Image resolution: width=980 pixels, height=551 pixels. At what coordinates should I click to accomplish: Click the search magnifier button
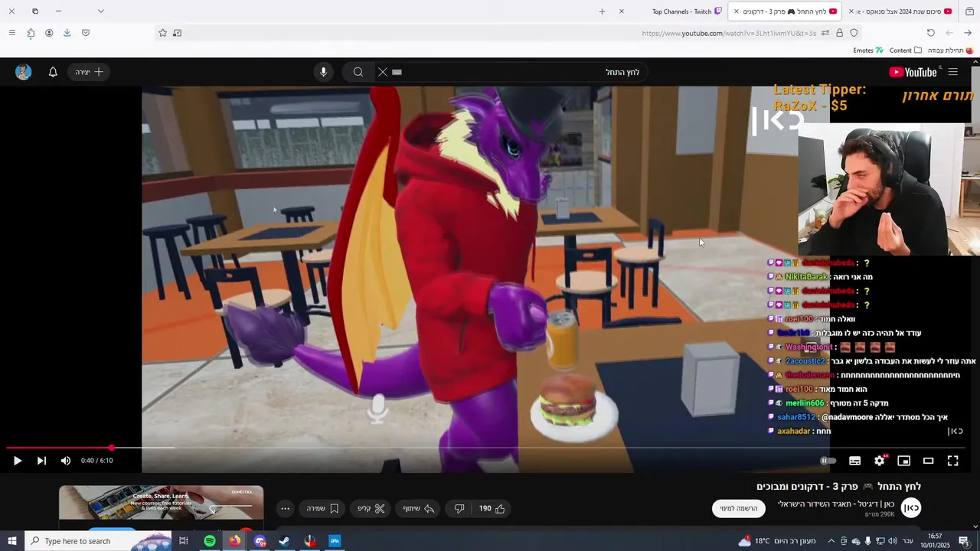358,72
